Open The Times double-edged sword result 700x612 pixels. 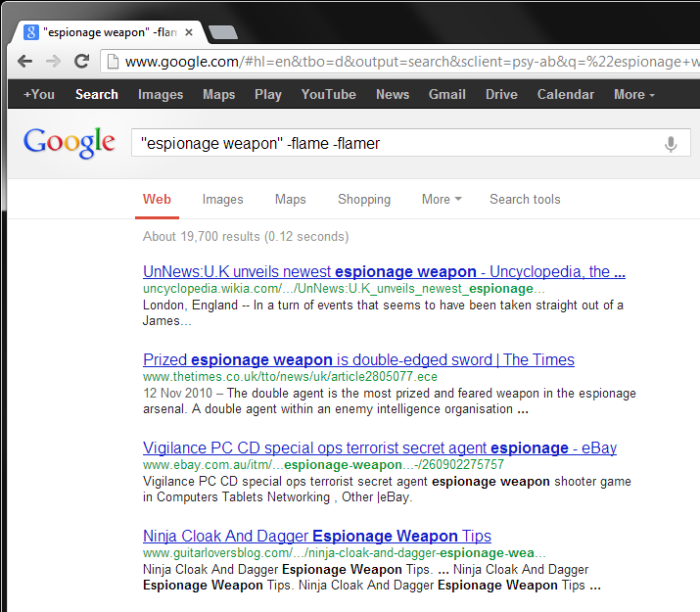pos(358,359)
